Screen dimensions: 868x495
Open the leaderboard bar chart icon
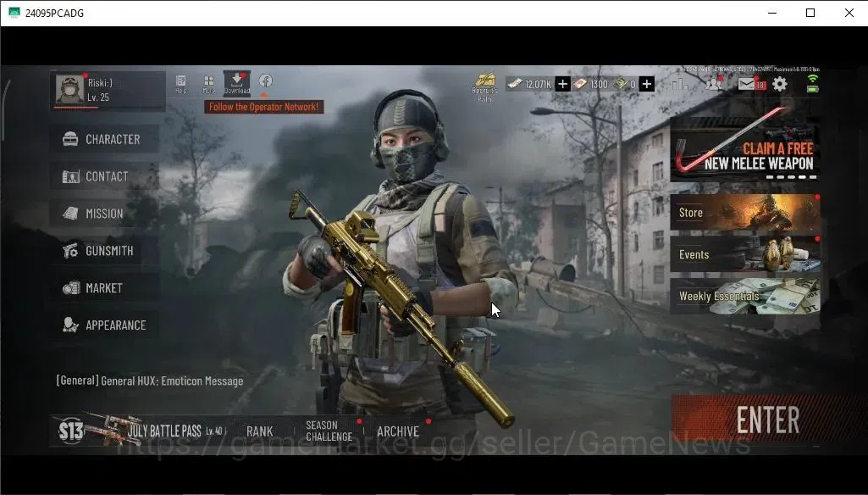pos(679,84)
